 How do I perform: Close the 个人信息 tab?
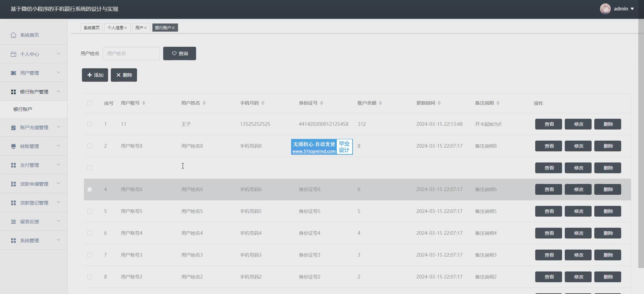click(x=126, y=28)
